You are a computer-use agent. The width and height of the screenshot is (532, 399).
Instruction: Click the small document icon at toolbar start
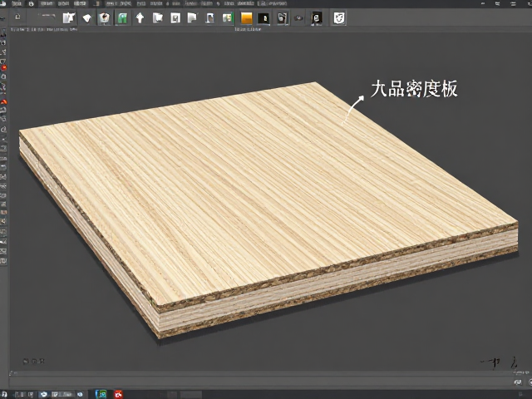[x=18, y=17]
